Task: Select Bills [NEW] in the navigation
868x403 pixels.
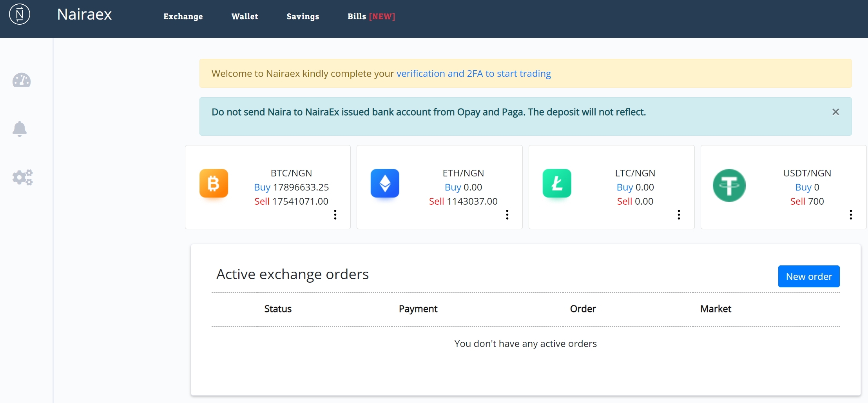Action: (x=371, y=16)
